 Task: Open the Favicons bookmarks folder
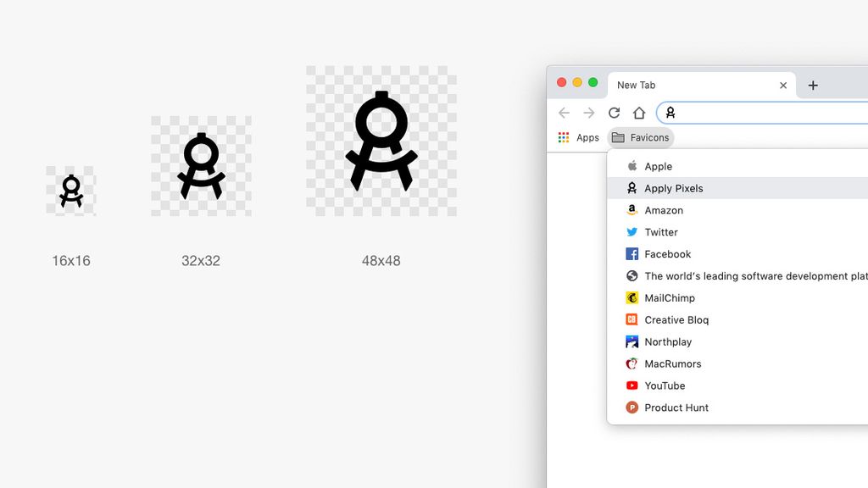[640, 137]
